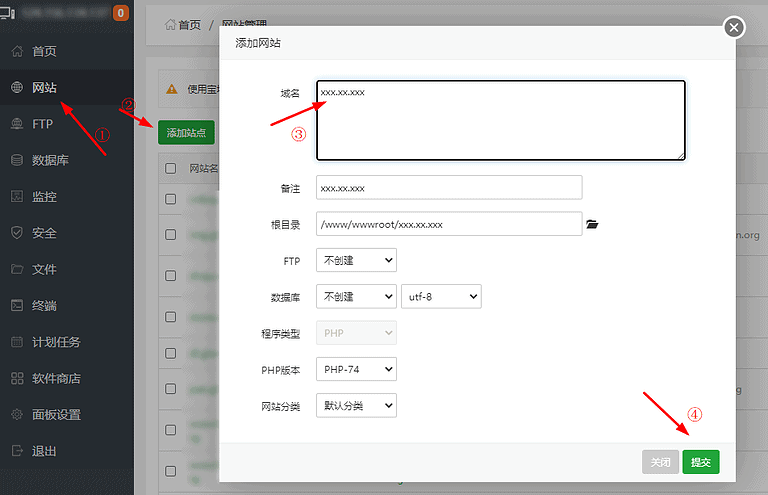
Task: Click the 安全 shield icon in sidebar
Action: pos(17,233)
